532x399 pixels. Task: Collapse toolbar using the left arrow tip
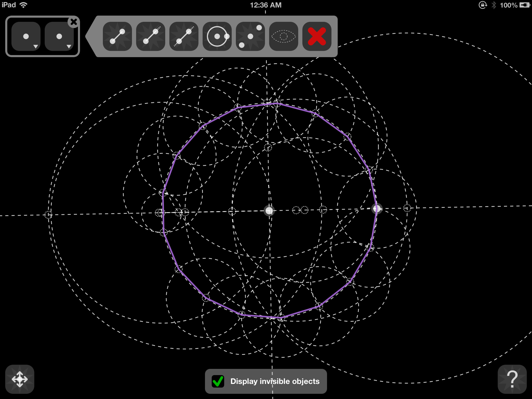[89, 36]
